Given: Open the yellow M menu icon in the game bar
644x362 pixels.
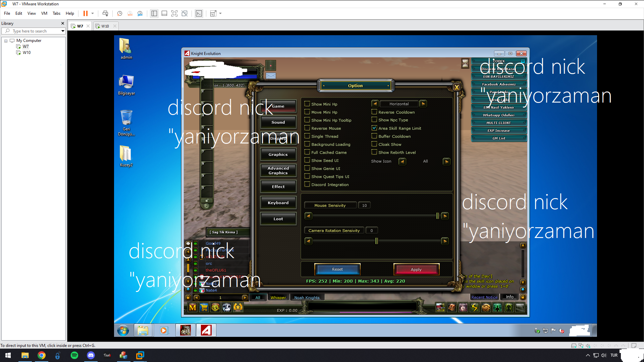Looking at the screenshot, I should [x=193, y=307].
